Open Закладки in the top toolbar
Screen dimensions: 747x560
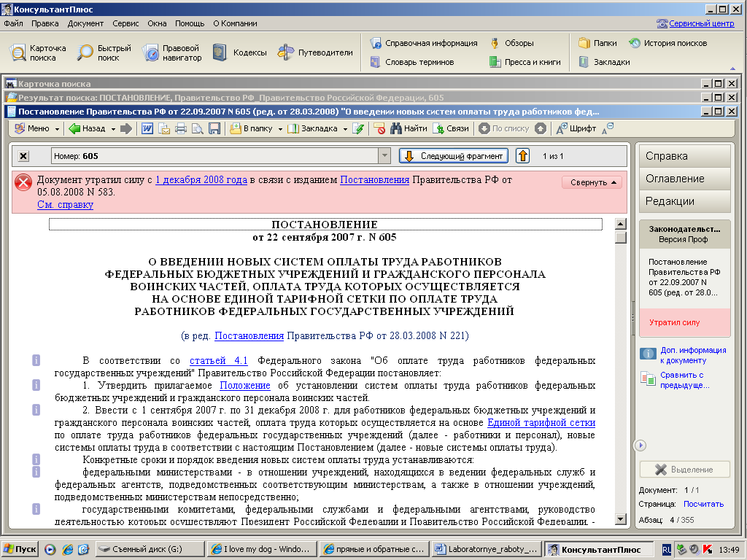[604, 62]
